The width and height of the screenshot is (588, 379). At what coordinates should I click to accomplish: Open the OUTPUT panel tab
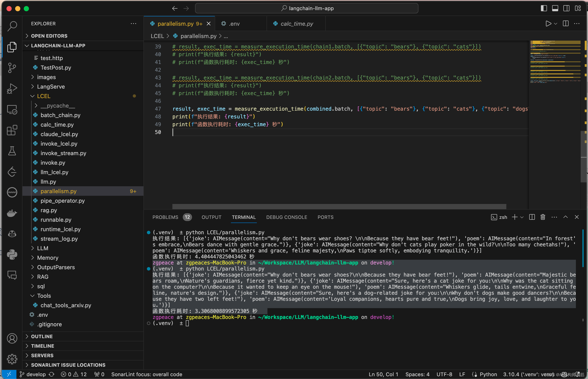211,217
